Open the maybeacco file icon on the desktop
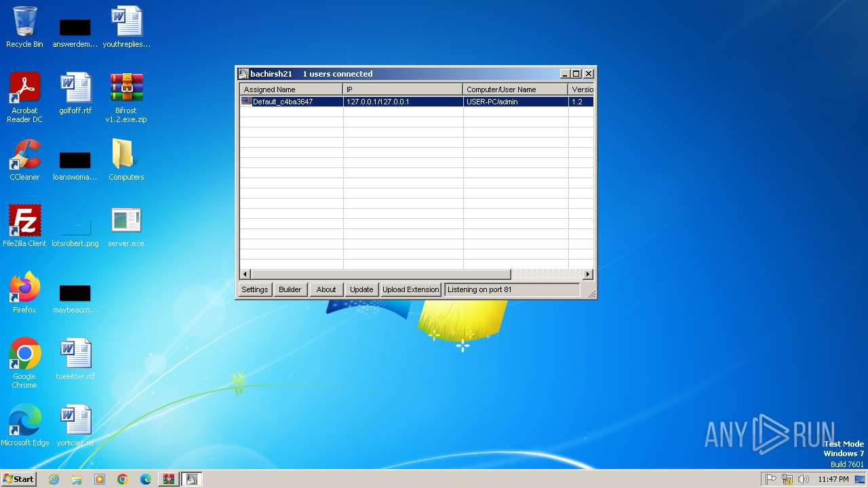Viewport: 868px width, 488px height. click(75, 298)
